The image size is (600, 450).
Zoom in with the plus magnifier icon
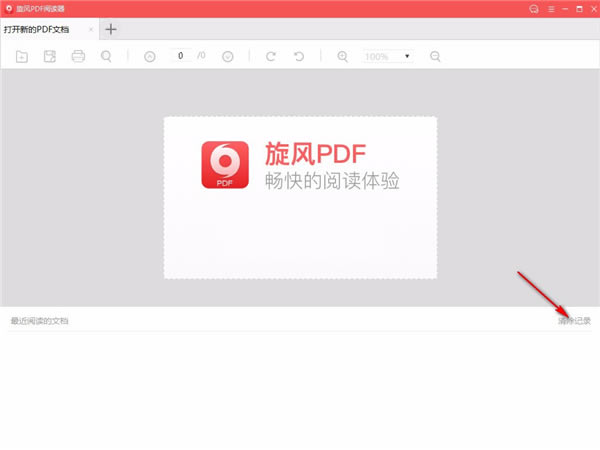(x=342, y=57)
